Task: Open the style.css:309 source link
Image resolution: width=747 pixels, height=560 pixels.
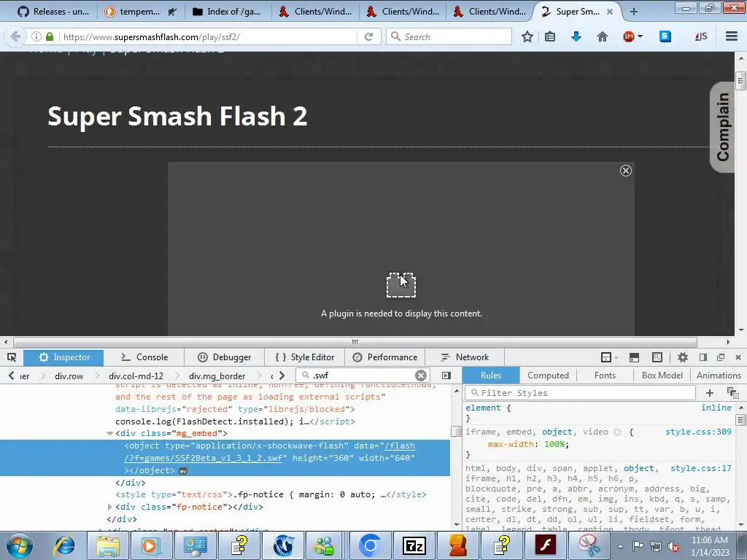Action: (698, 432)
